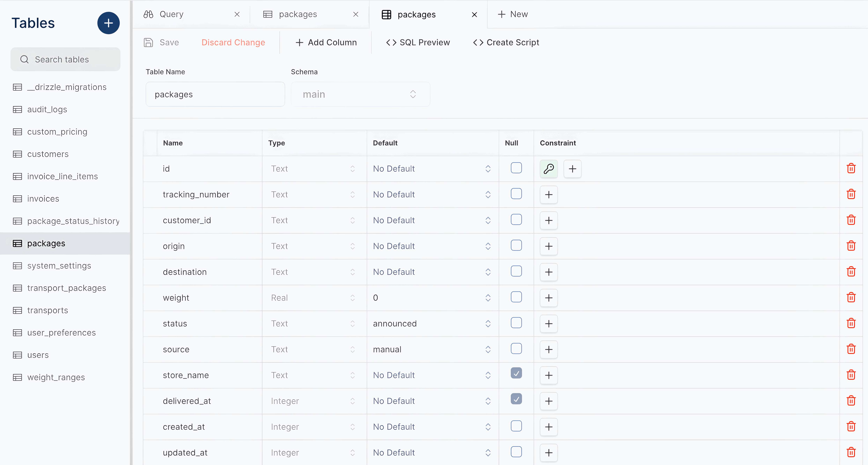
Task: Click the add constraint plus icon for weight
Action: click(x=548, y=298)
